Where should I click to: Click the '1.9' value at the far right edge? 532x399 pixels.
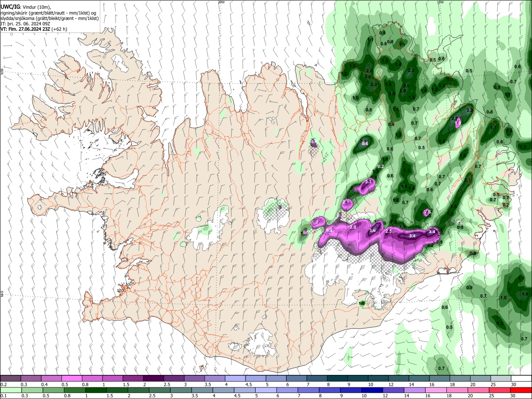tap(525, 294)
